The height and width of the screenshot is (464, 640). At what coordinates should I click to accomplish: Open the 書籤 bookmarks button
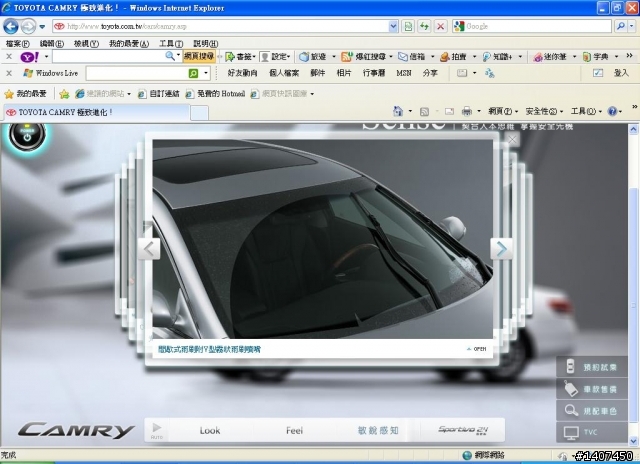(240, 57)
